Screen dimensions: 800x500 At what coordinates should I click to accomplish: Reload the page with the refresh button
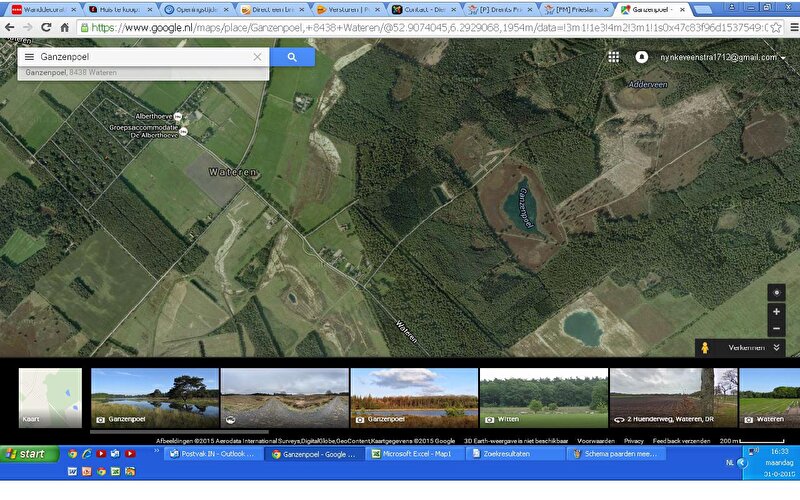(46, 27)
